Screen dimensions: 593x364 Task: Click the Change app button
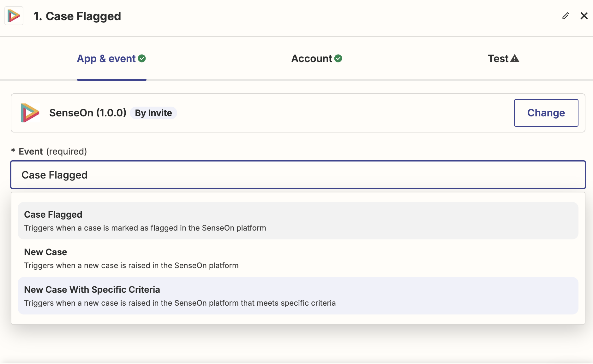tap(546, 113)
